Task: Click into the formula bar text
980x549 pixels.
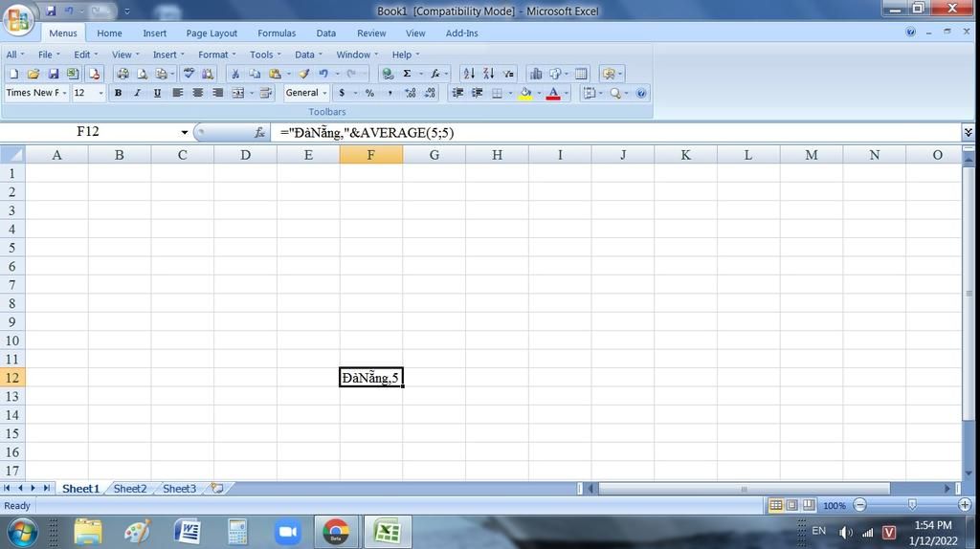Action: pos(367,132)
